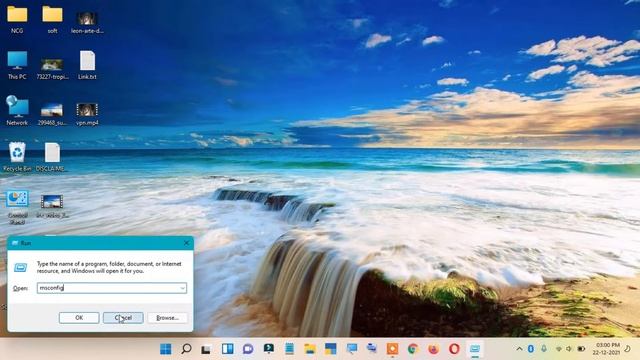640x360 pixels.
Task: Open taskbar Search
Action: click(x=186, y=349)
